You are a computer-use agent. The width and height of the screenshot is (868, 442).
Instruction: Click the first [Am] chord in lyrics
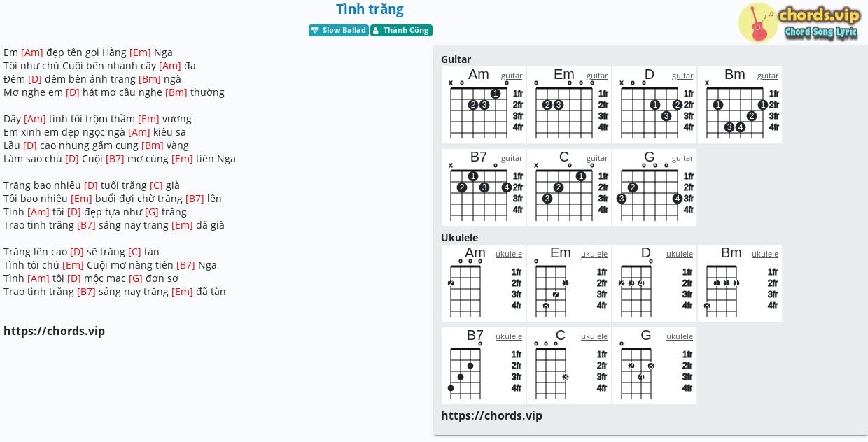[x=32, y=52]
